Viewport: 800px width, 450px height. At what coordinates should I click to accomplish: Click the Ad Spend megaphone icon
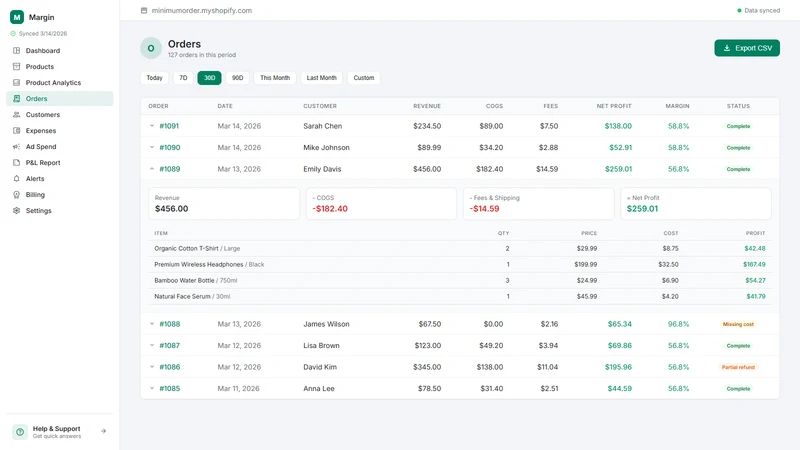click(16, 146)
